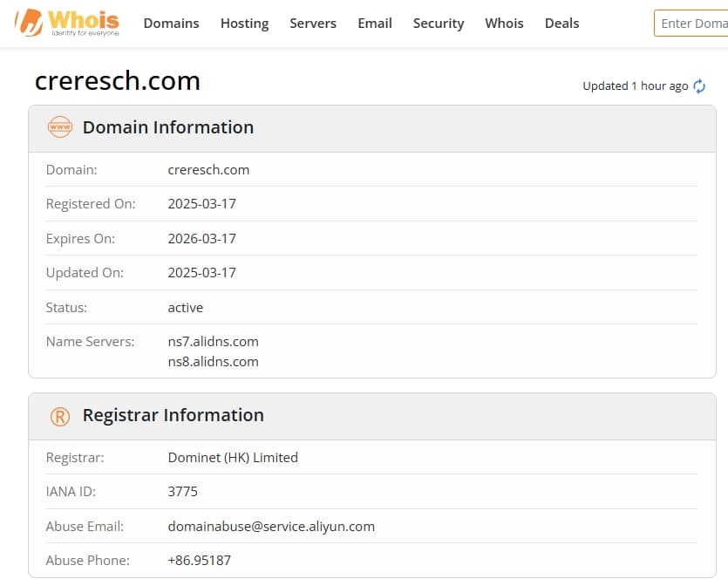Select the Registered On date 2025-03-17
The image size is (728, 586).
coord(202,204)
